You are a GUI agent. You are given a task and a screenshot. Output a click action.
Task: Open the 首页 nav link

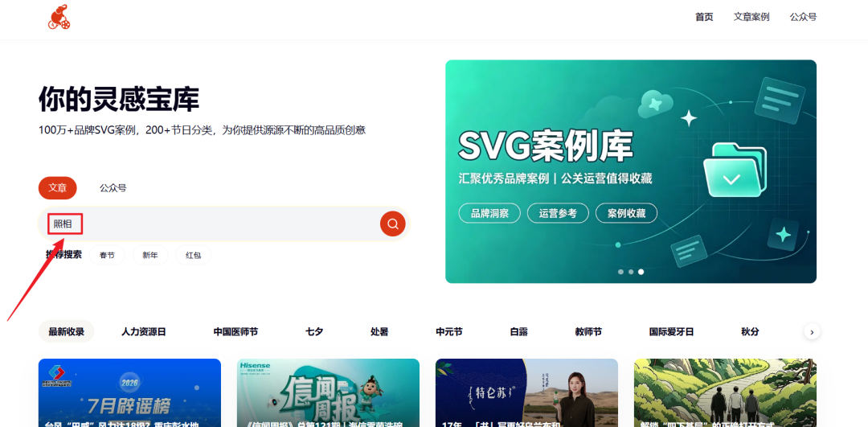pyautogui.click(x=704, y=17)
